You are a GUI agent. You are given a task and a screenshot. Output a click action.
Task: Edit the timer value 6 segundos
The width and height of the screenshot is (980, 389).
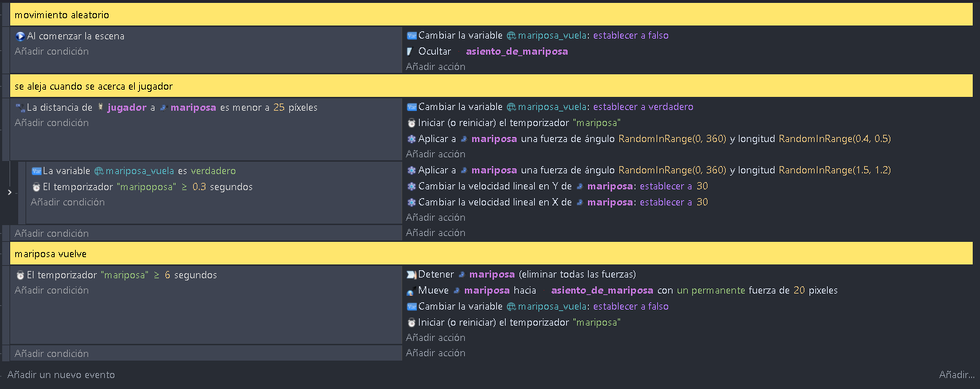[168, 275]
